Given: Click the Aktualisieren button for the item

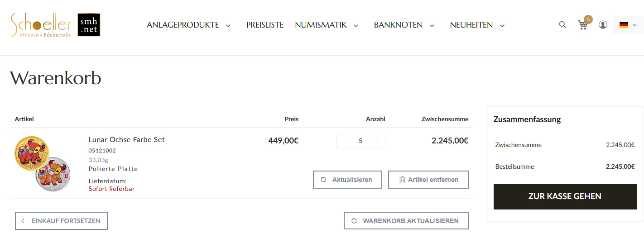Looking at the screenshot, I should (347, 180).
